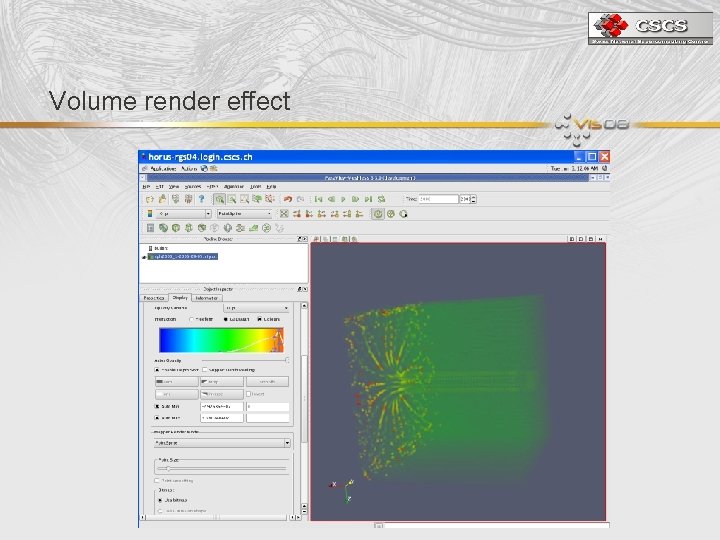Click the Open file icon in toolbar

(150, 199)
